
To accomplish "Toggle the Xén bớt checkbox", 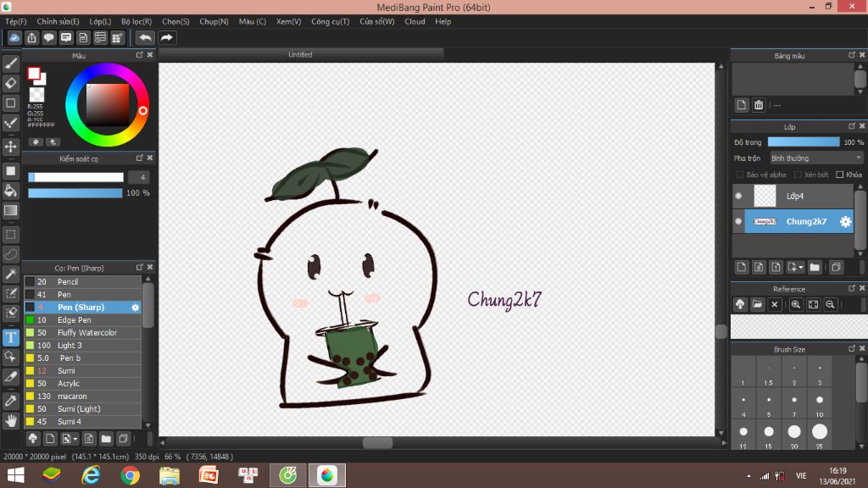I will 798,175.
